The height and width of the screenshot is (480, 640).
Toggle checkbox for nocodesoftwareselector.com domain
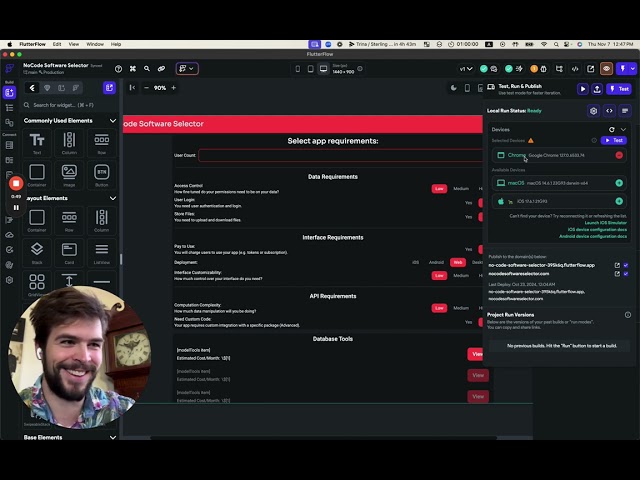626,274
